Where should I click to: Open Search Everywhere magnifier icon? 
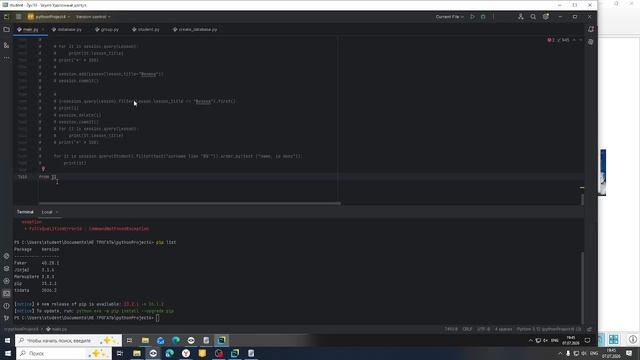533,17
